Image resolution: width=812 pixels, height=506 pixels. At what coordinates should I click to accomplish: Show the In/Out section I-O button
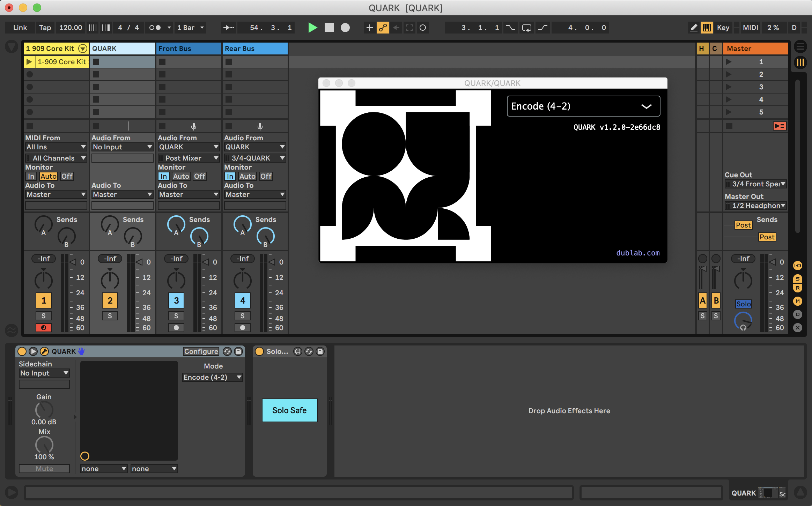pyautogui.click(x=797, y=266)
